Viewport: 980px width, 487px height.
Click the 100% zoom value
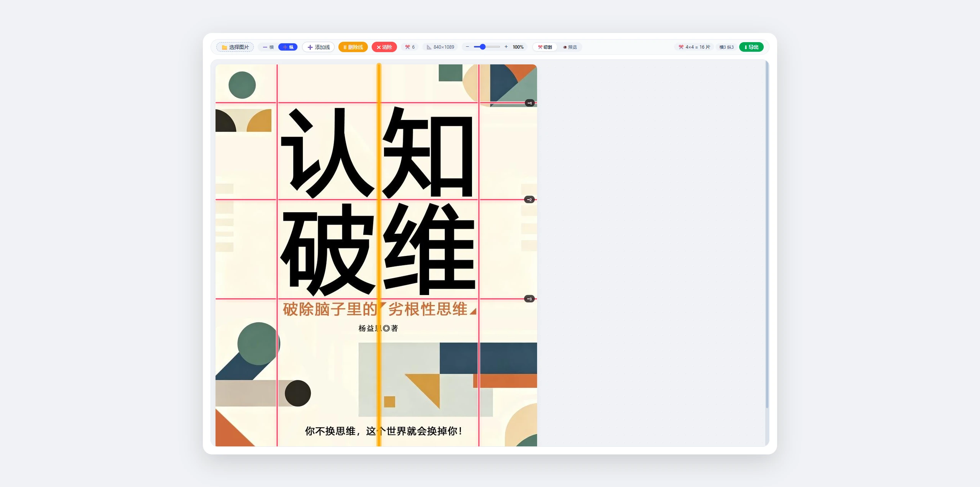click(518, 47)
